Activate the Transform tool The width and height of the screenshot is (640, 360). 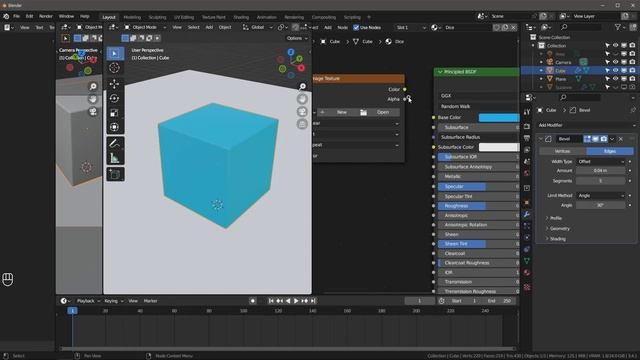click(x=115, y=127)
